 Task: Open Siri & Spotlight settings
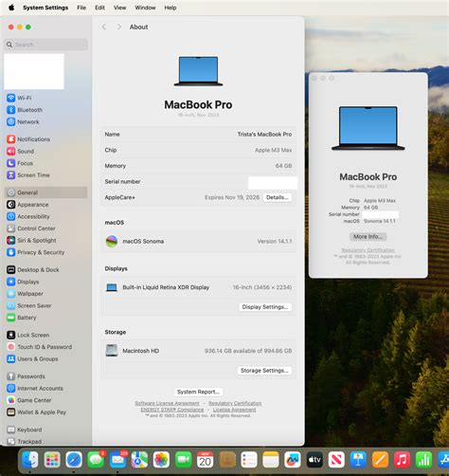pos(31,241)
